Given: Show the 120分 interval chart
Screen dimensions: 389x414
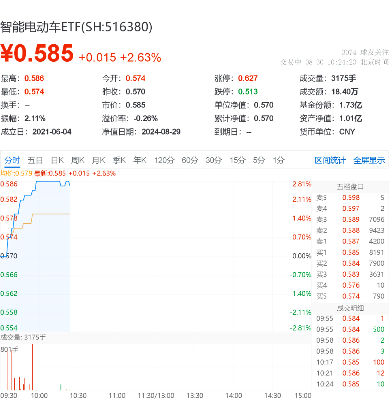Looking at the screenshot, I should click(x=164, y=160).
